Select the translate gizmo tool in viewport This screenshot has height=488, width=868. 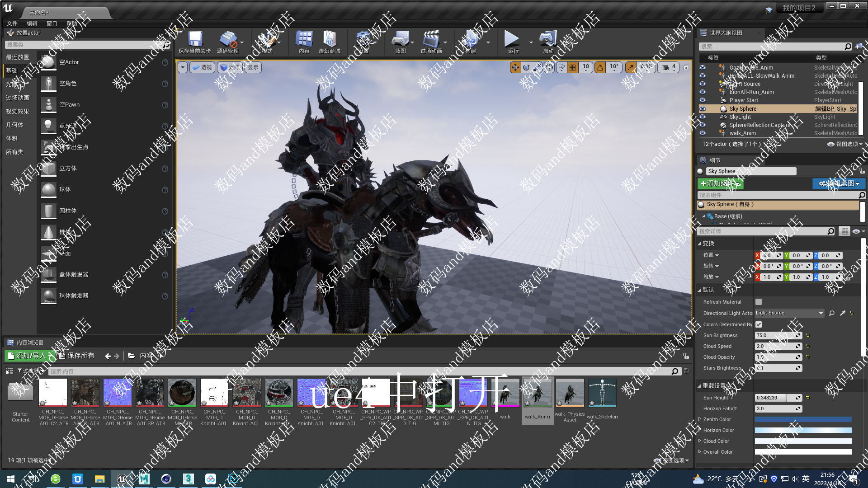pyautogui.click(x=515, y=67)
